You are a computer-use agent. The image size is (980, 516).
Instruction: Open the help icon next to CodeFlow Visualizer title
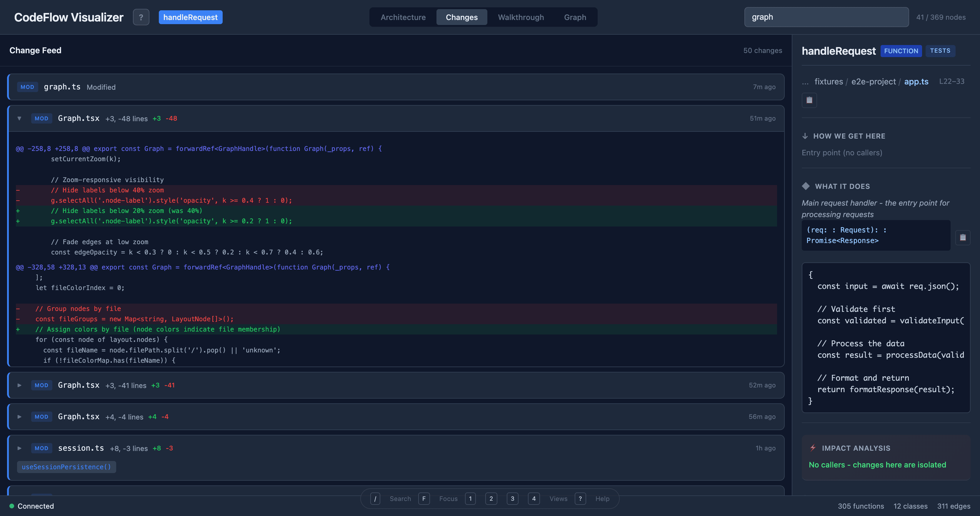point(141,17)
